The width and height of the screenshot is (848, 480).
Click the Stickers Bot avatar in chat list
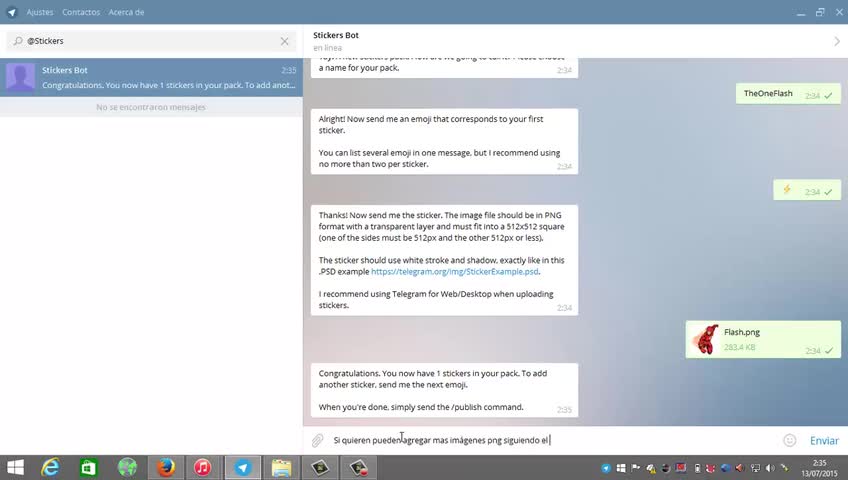pos(20,77)
